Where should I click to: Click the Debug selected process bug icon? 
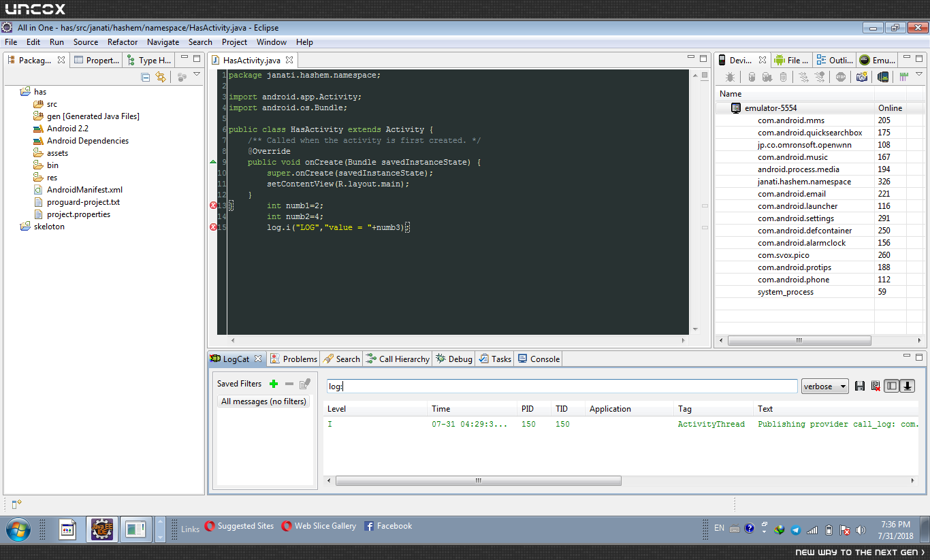pyautogui.click(x=730, y=78)
